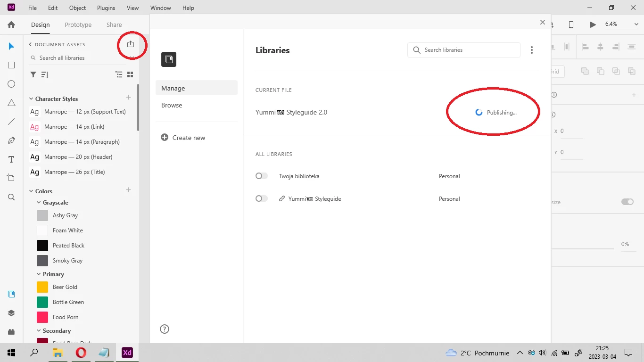Viewport: 644px width, 362px height.
Task: Open the Layers panel icon
Action: 11,313
